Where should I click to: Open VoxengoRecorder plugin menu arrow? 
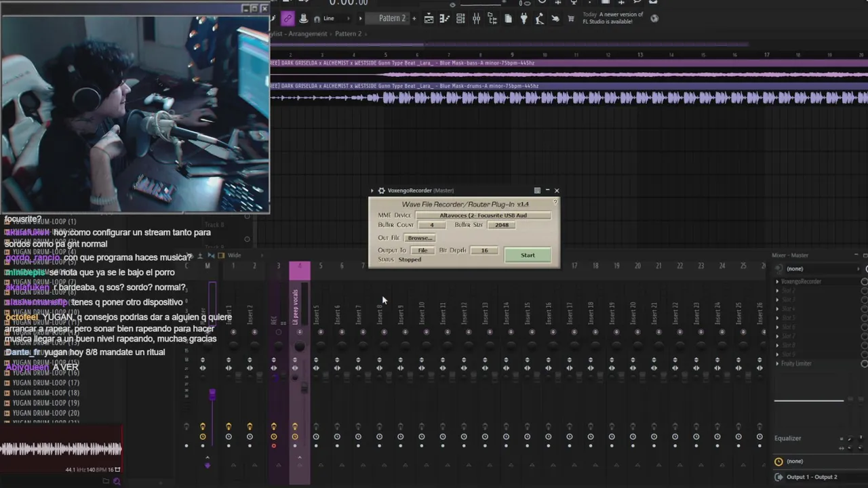pyautogui.click(x=372, y=190)
